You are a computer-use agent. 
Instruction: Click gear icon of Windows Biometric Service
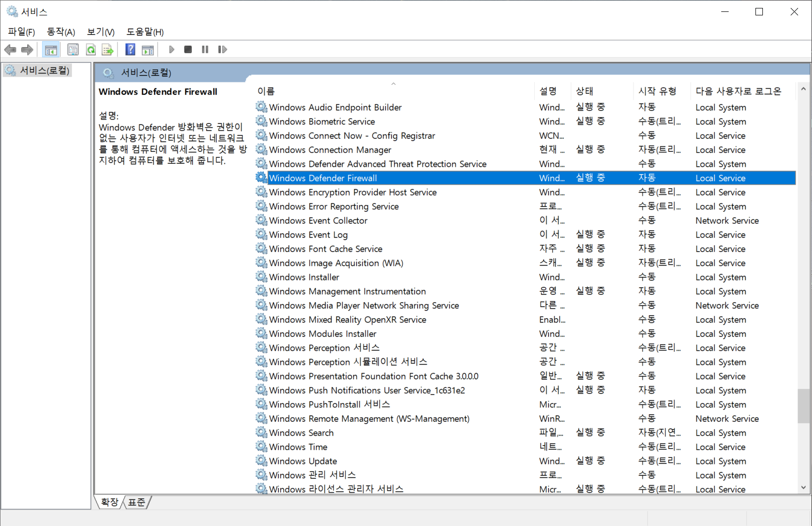point(261,121)
